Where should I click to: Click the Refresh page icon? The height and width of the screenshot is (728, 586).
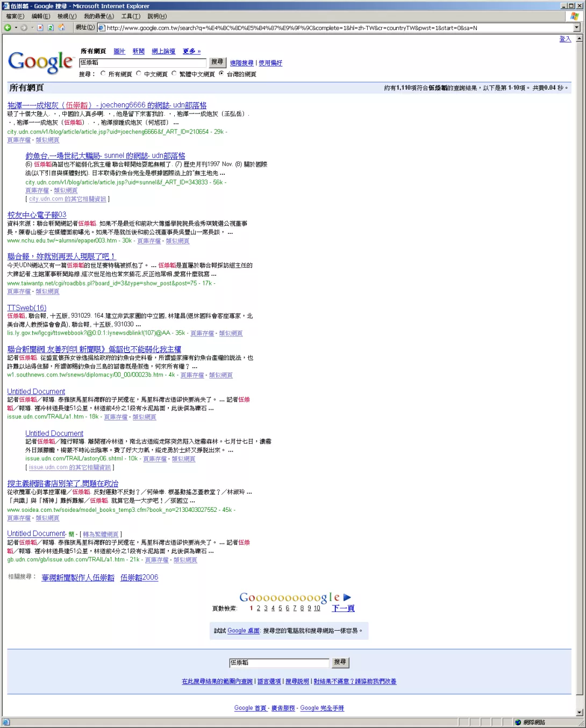51,27
